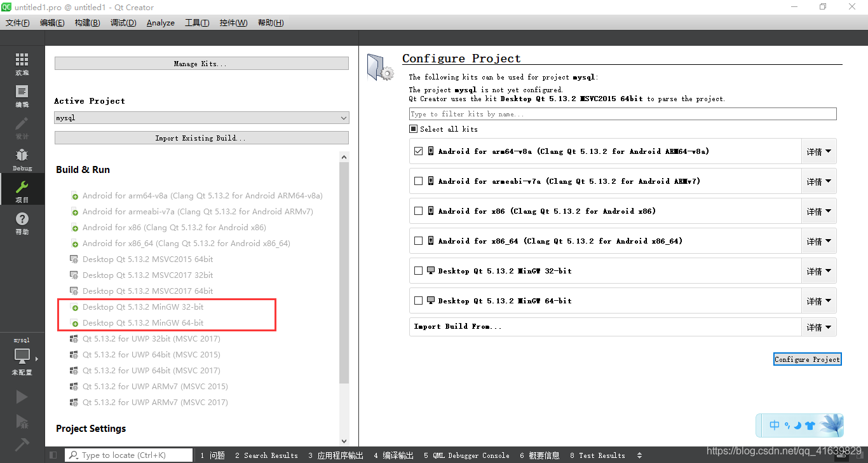Expand details for Android x86 kit
Screen dimensions: 868x463
pyautogui.click(x=818, y=212)
